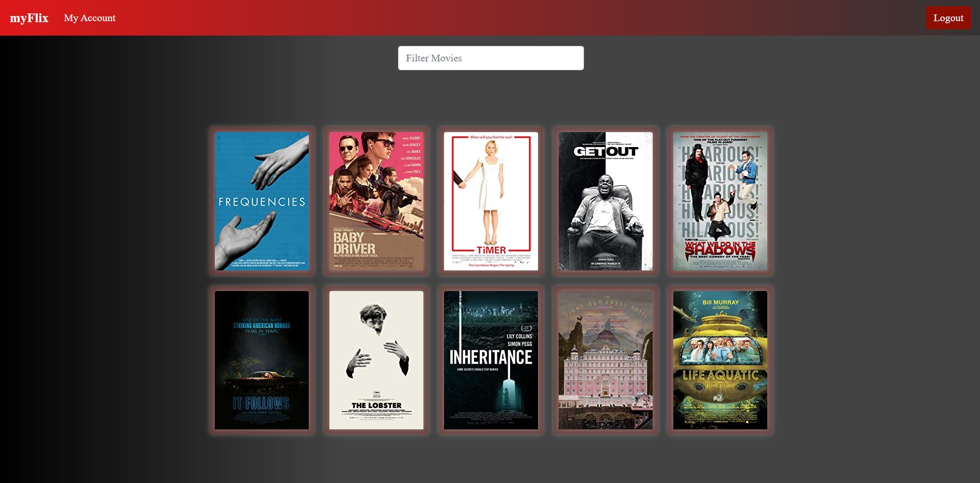Click Bill Murray's name on Life Aquatic poster
This screenshot has width=980, height=483.
pos(720,302)
